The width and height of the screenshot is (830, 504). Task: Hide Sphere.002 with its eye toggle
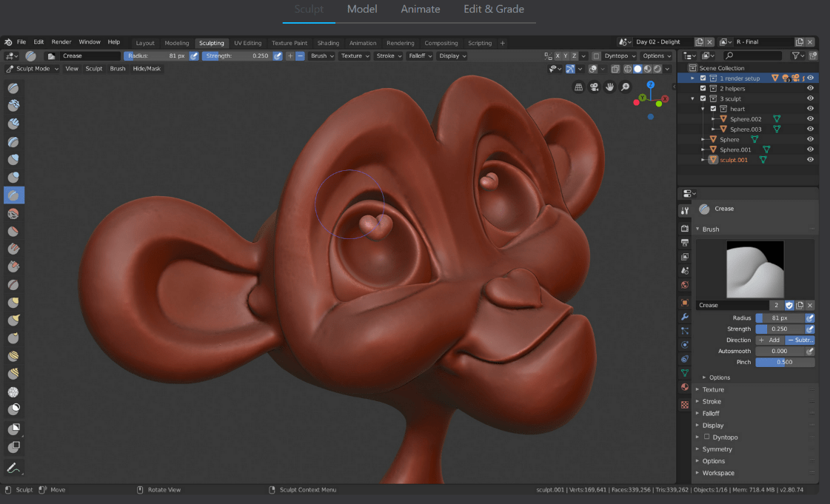pyautogui.click(x=810, y=118)
